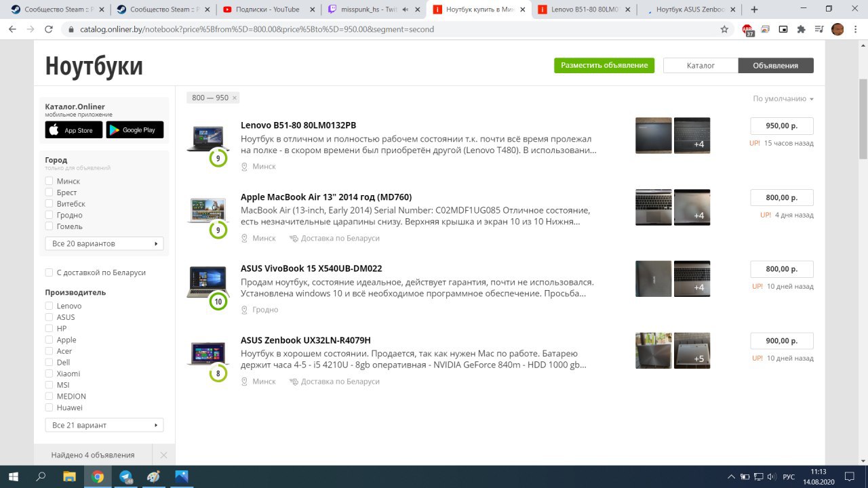
Task: Check the MEDION manufacturer filter
Action: tap(49, 396)
